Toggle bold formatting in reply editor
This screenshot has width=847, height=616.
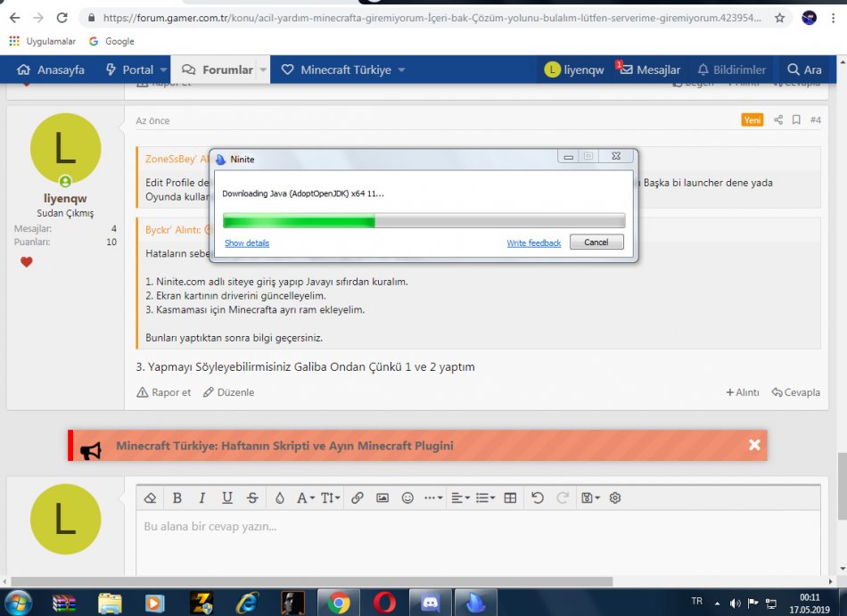coord(177,497)
